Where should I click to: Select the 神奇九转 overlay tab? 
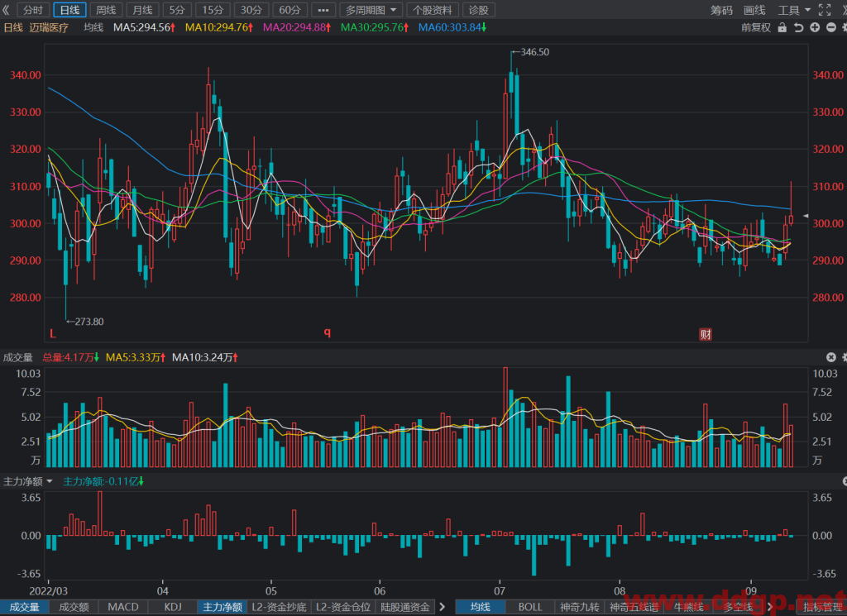point(580,607)
